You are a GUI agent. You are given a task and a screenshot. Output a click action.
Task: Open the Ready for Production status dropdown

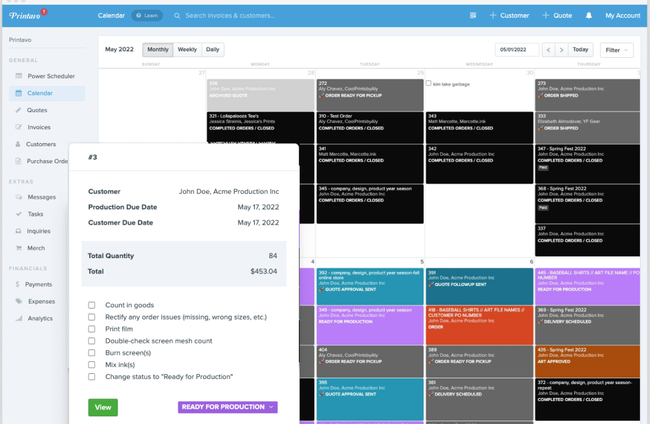tap(227, 407)
